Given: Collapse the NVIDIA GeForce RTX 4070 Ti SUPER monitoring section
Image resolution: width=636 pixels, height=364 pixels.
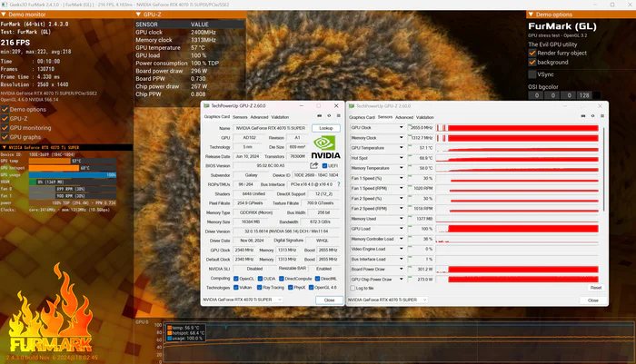Looking at the screenshot, I should [5, 148].
